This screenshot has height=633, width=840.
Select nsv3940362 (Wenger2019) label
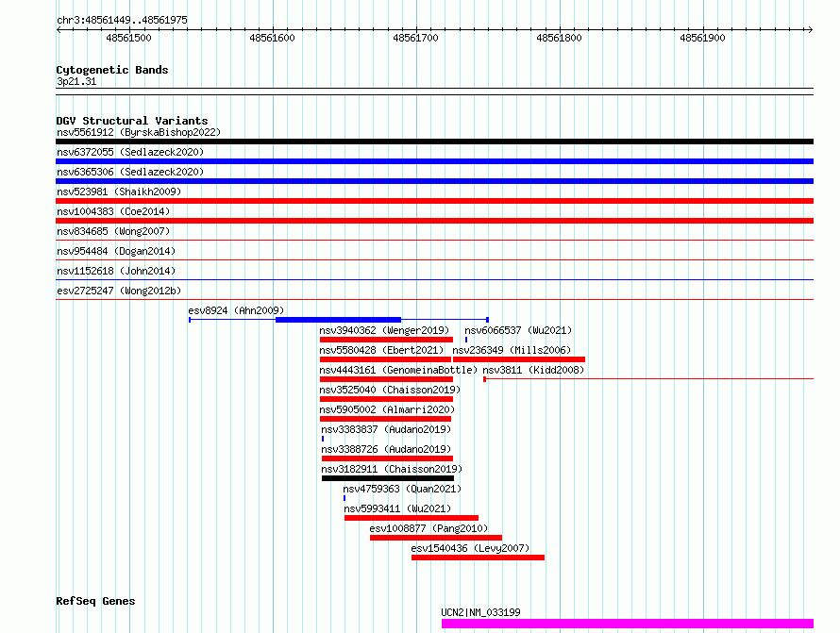pyautogui.click(x=384, y=330)
